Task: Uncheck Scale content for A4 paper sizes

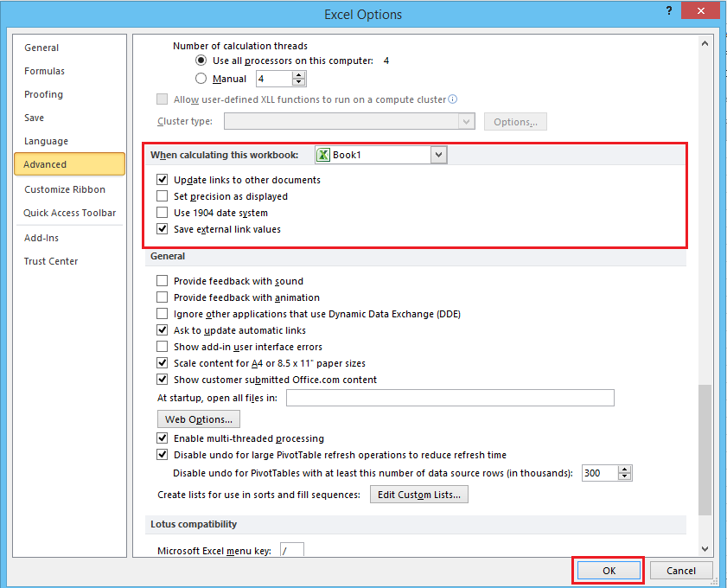Action: tap(162, 362)
